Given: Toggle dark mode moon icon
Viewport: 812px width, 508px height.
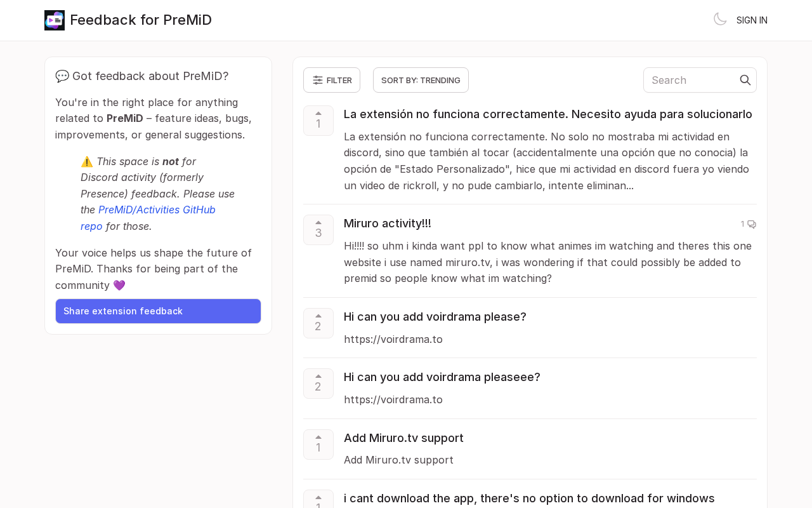Looking at the screenshot, I should tap(720, 19).
